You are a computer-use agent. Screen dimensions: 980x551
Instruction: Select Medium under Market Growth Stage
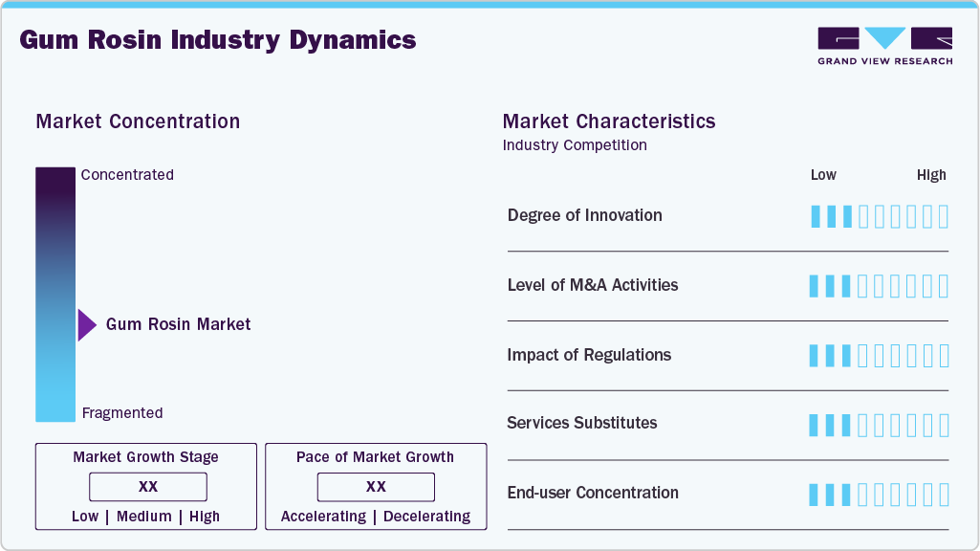pyautogui.click(x=144, y=517)
